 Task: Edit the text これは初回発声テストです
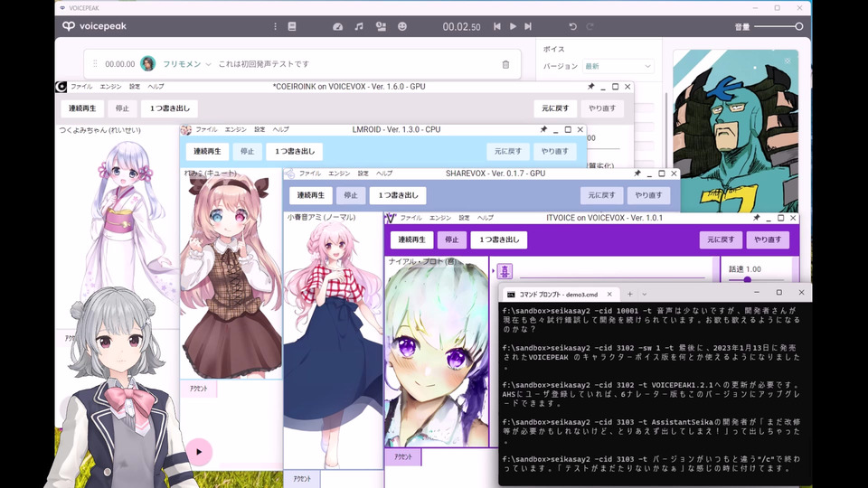263,64
